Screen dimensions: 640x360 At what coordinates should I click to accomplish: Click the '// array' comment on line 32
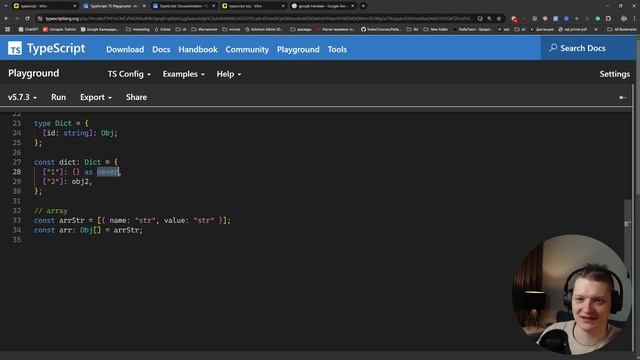[51, 211]
